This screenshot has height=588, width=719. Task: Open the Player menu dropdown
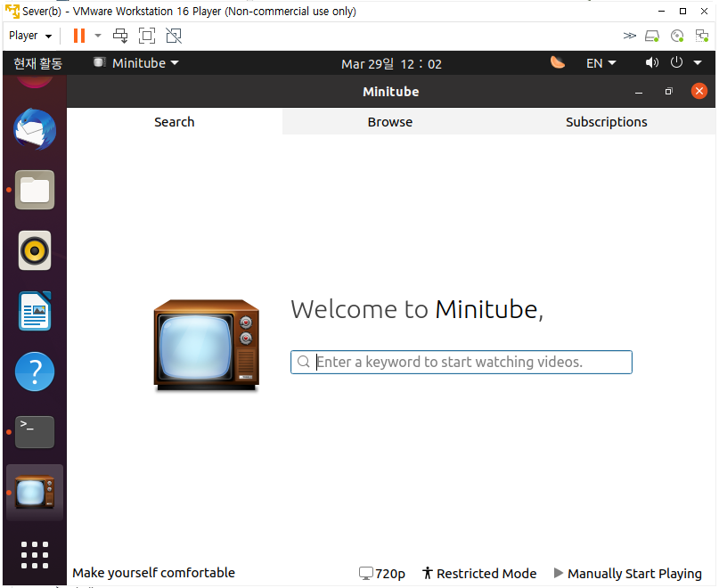click(30, 36)
